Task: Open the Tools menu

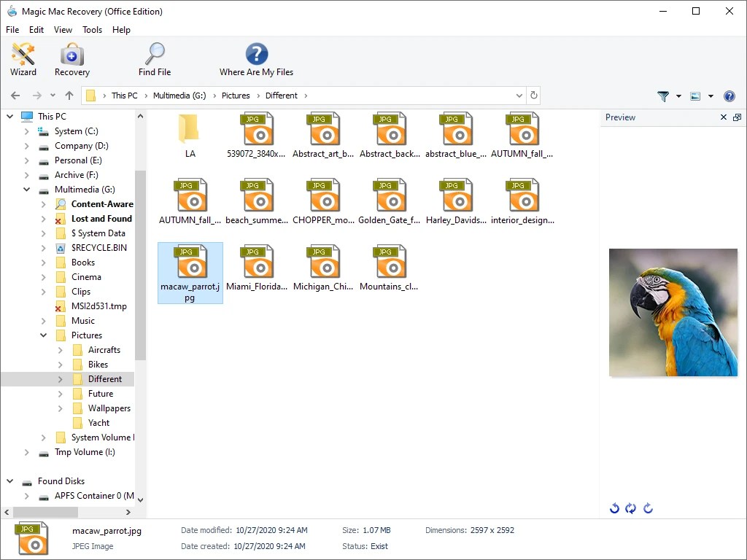Action: pyautogui.click(x=92, y=30)
